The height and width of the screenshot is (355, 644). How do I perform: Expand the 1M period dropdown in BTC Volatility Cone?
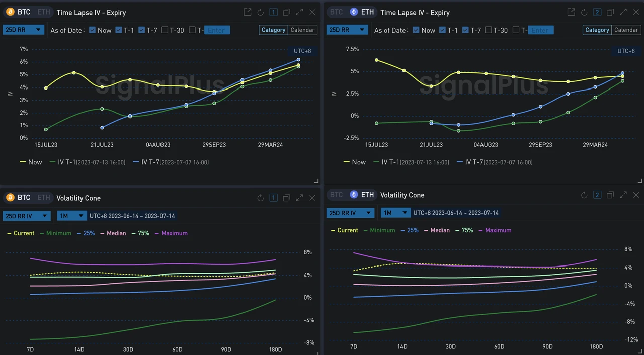(72, 216)
